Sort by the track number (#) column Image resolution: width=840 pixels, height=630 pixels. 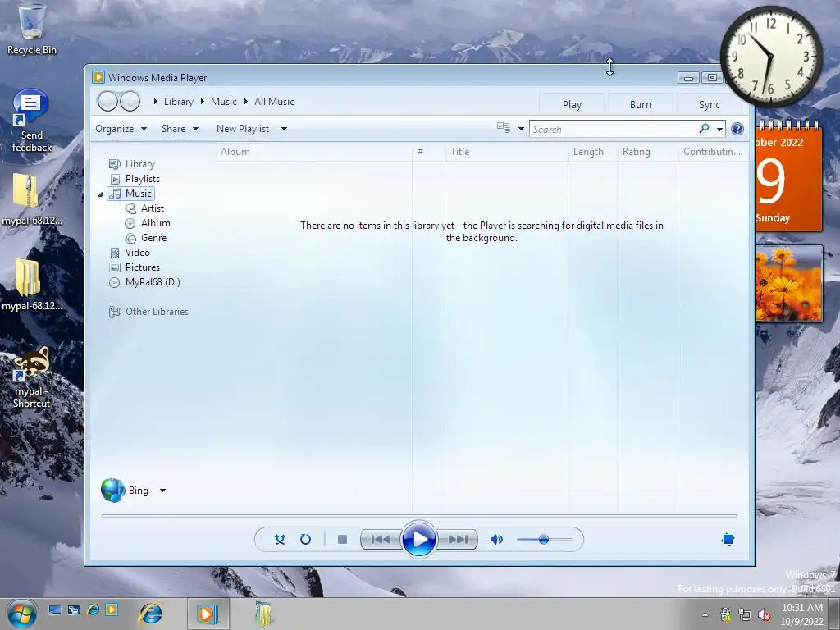coord(428,152)
